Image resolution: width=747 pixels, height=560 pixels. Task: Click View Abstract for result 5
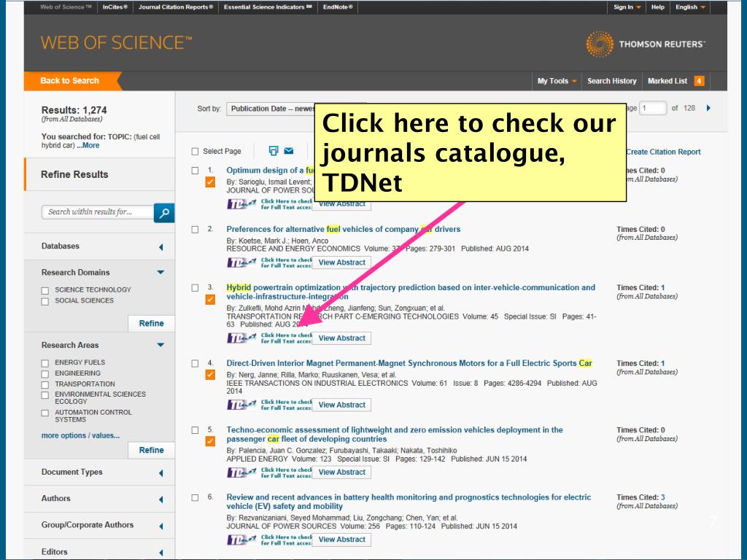(341, 472)
